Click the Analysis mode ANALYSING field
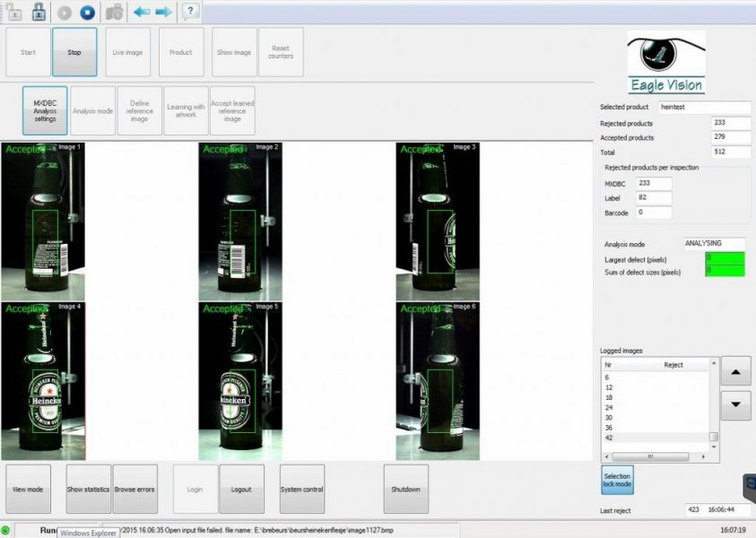The width and height of the screenshot is (756, 538). coord(714,244)
